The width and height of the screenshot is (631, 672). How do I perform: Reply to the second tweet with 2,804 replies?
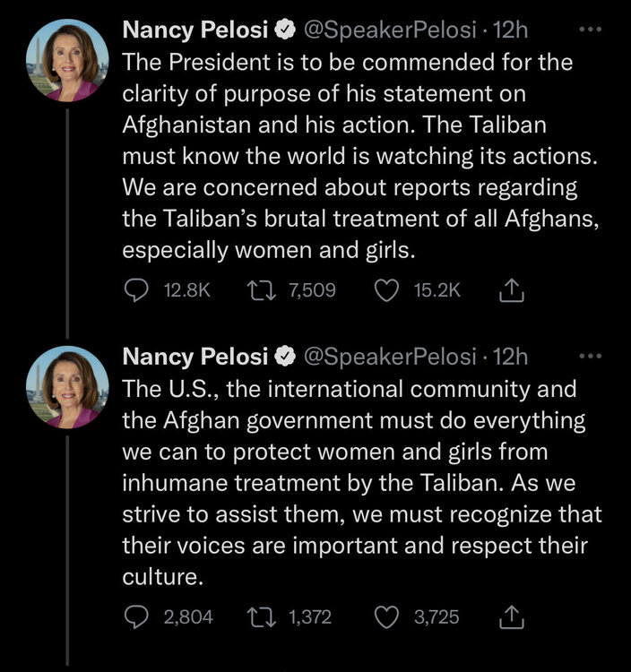134,616
